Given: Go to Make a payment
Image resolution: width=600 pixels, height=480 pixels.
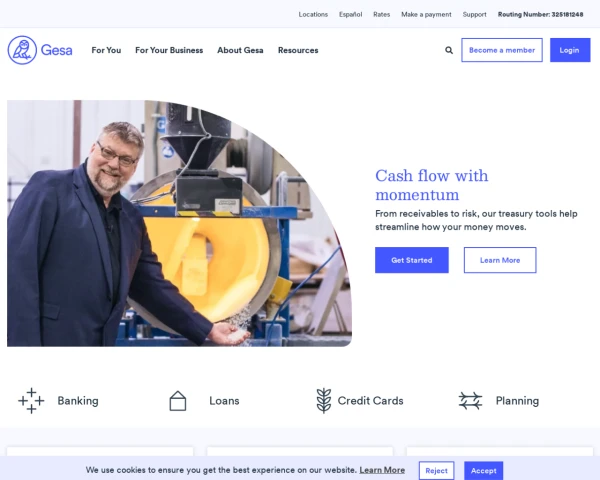Looking at the screenshot, I should point(426,15).
